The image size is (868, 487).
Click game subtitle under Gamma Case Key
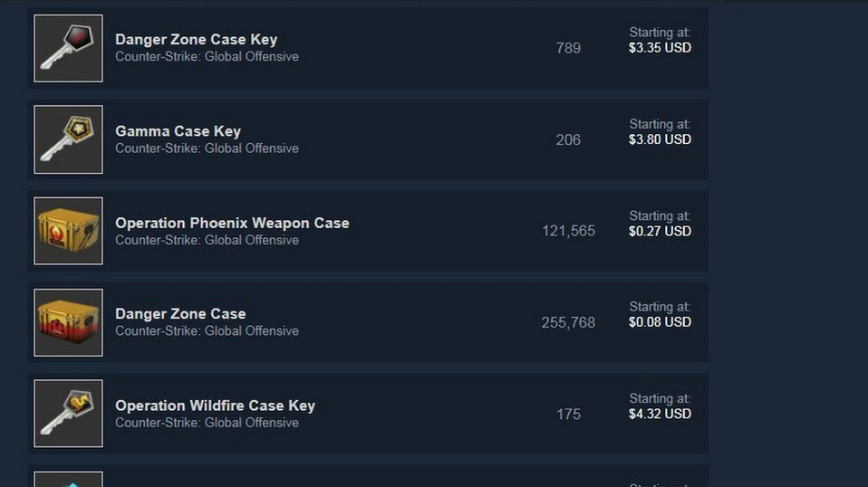pyautogui.click(x=207, y=148)
